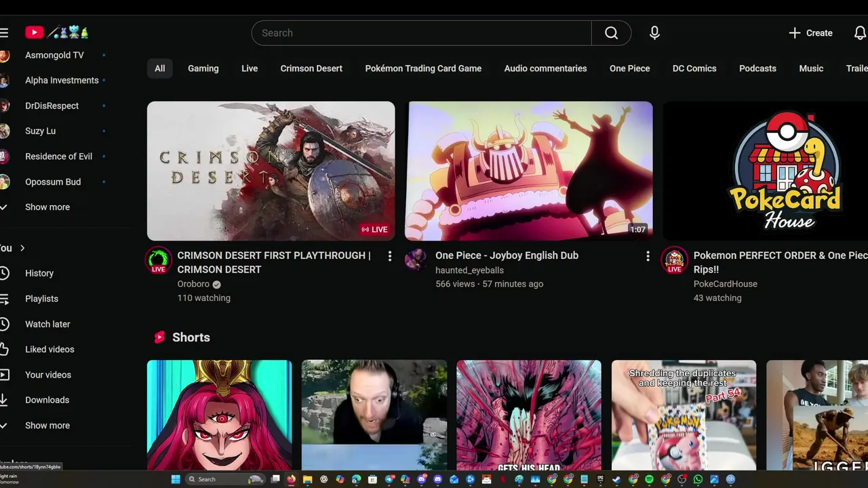Open WhatsApp from taskbar
The height and width of the screenshot is (488, 868).
[698, 479]
